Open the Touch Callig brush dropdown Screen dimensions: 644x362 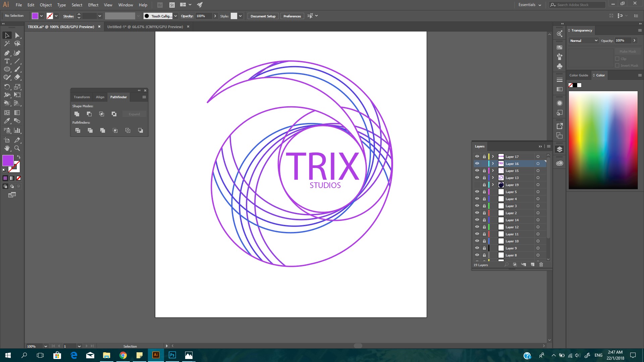pos(175,16)
